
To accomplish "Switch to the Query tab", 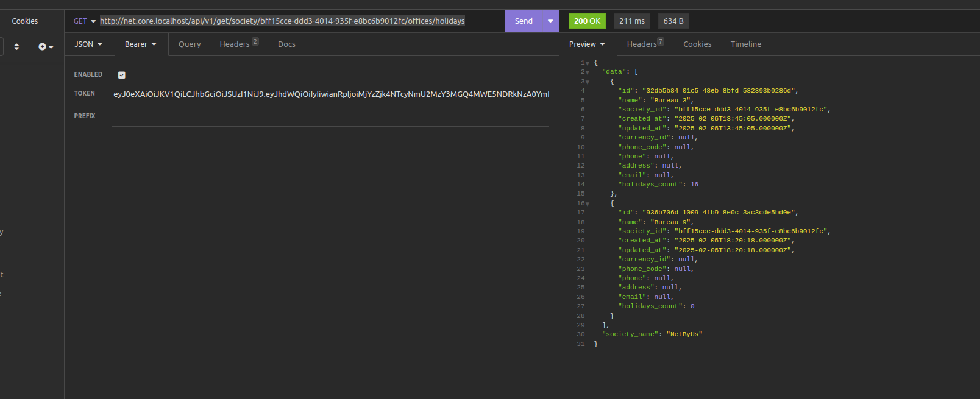I will click(190, 44).
